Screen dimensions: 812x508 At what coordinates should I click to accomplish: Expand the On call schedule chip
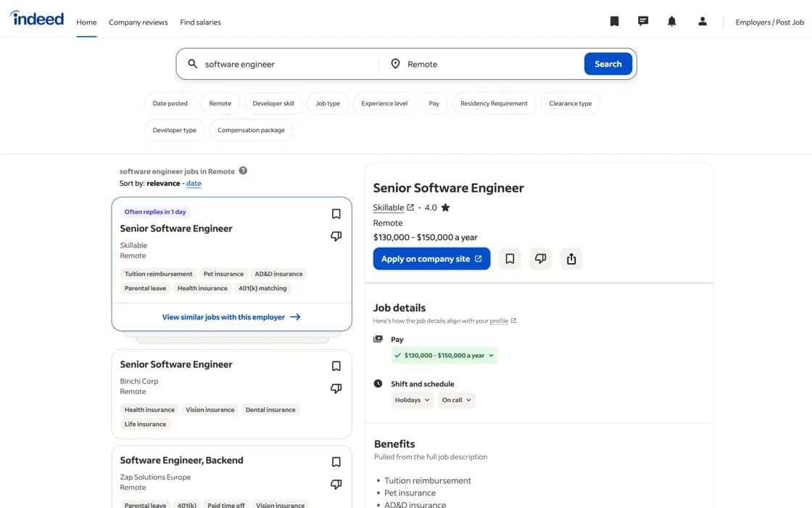coord(456,400)
